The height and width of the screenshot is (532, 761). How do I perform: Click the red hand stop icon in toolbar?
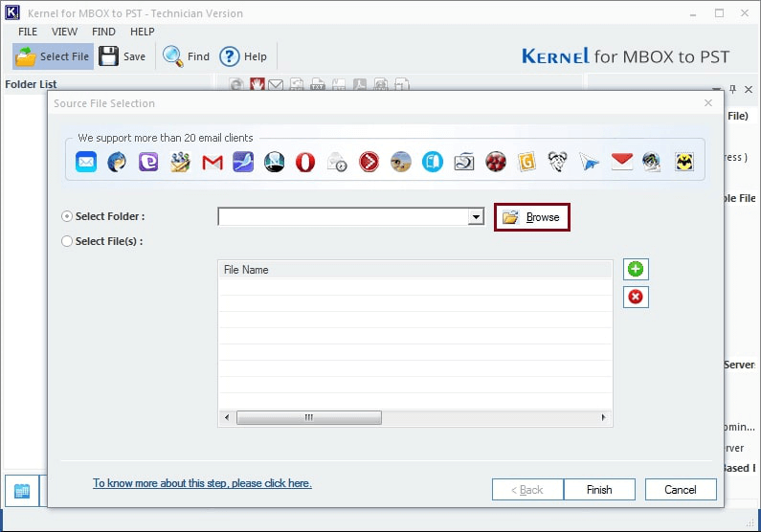click(x=257, y=84)
